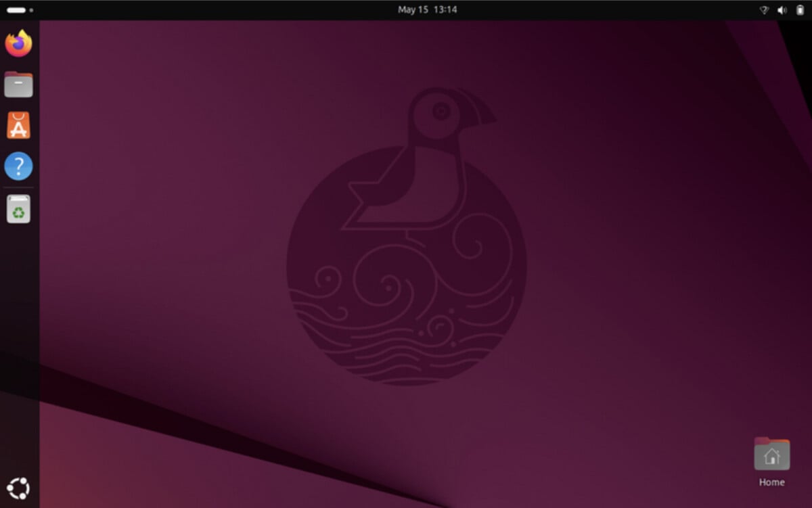The width and height of the screenshot is (812, 508).
Task: Click the volume speaker icon
Action: tap(782, 10)
